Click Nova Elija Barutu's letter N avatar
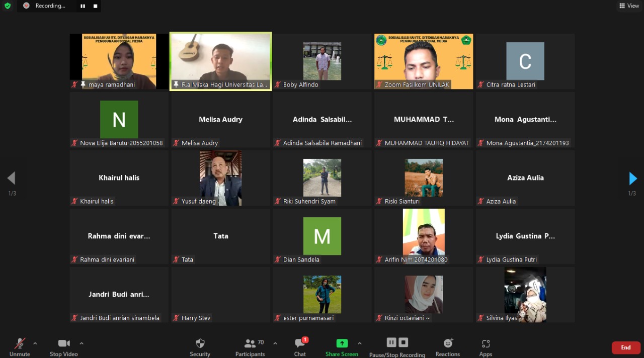 [119, 119]
